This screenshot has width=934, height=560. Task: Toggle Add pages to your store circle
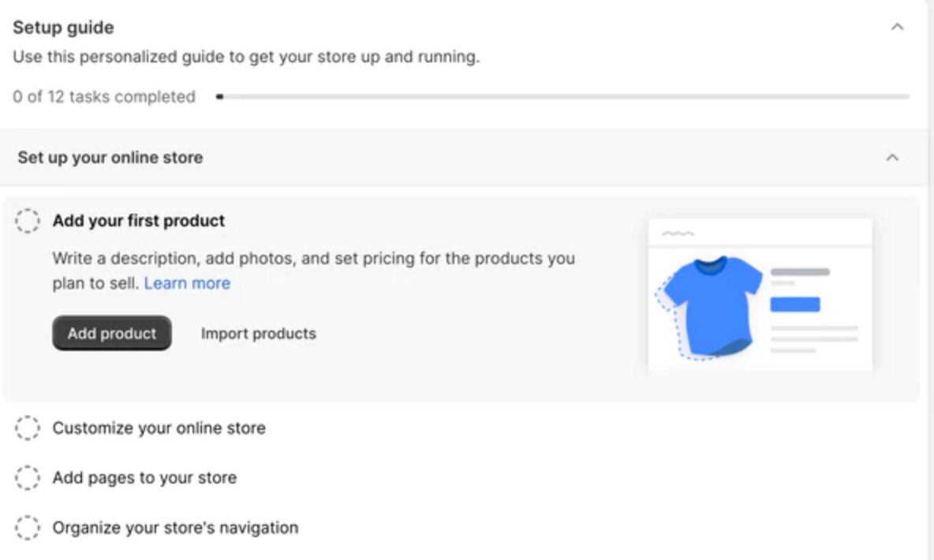point(28,478)
